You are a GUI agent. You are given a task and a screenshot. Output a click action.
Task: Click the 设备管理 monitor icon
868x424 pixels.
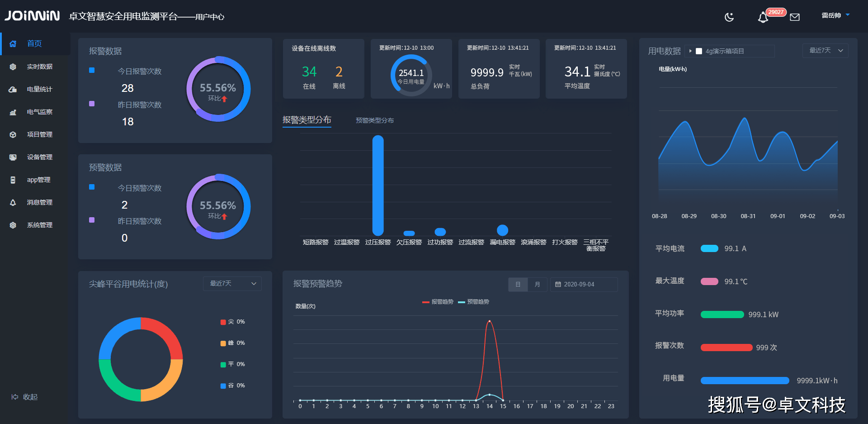coord(13,157)
